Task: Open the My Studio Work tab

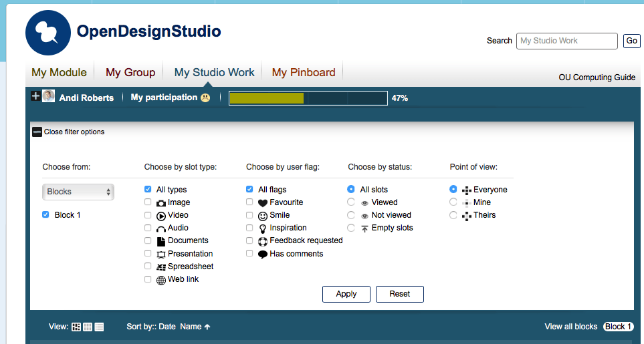Action: (x=214, y=73)
